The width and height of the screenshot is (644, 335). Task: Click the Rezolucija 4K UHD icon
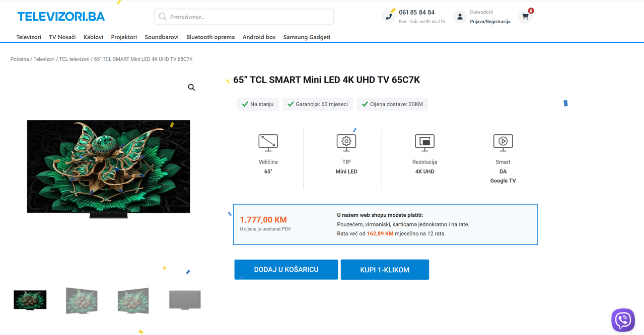click(x=424, y=143)
